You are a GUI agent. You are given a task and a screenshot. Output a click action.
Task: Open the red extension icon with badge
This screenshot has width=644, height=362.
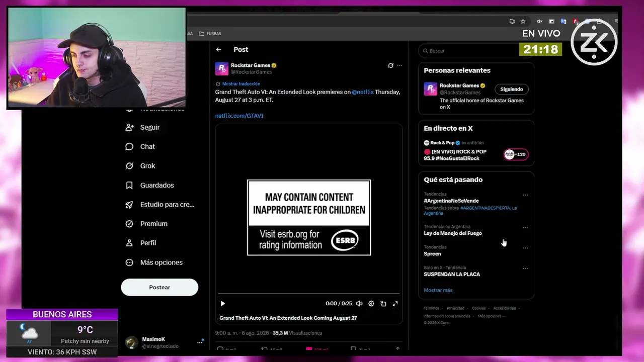point(576,22)
